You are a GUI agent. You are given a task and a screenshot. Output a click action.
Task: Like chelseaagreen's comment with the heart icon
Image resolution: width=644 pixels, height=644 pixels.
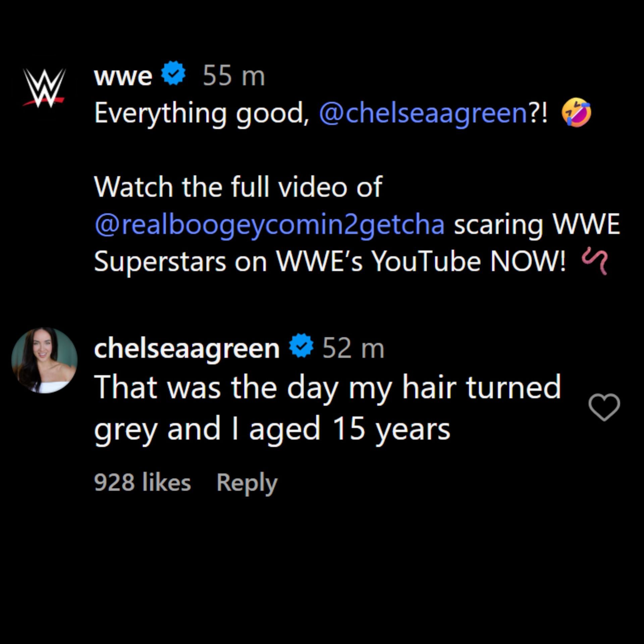604,407
